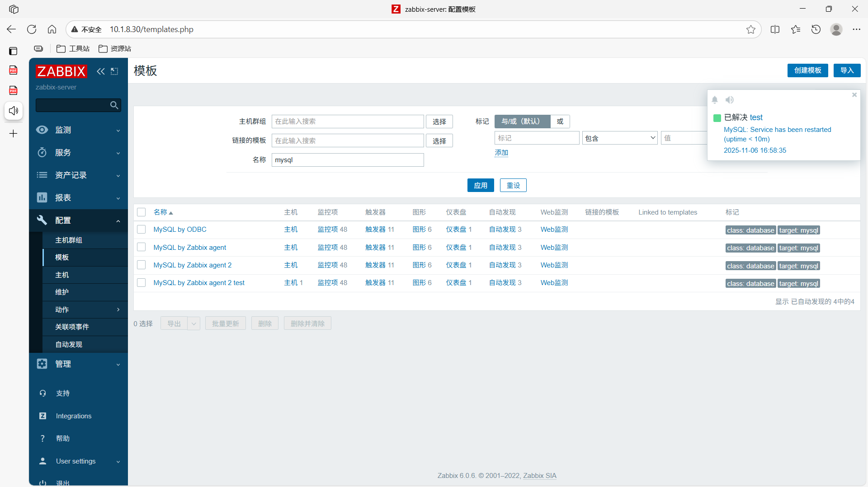
Task: Mute the notification sound speaker icon
Action: tap(730, 100)
